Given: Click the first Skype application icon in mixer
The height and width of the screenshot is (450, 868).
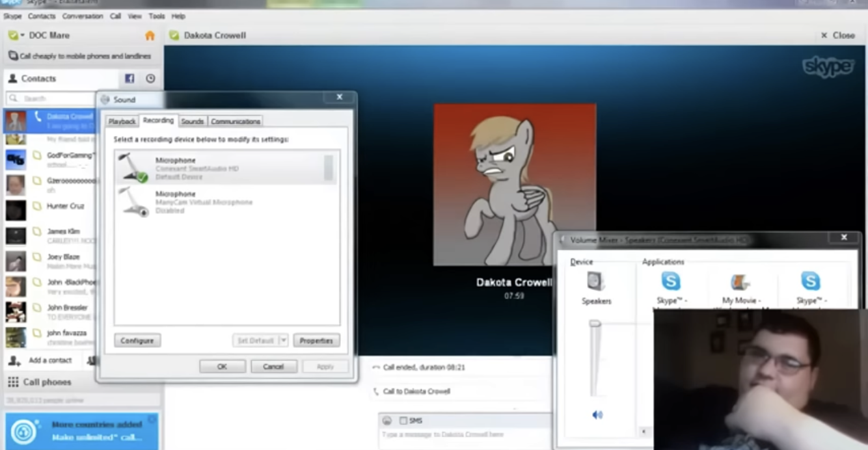Looking at the screenshot, I should 671,282.
